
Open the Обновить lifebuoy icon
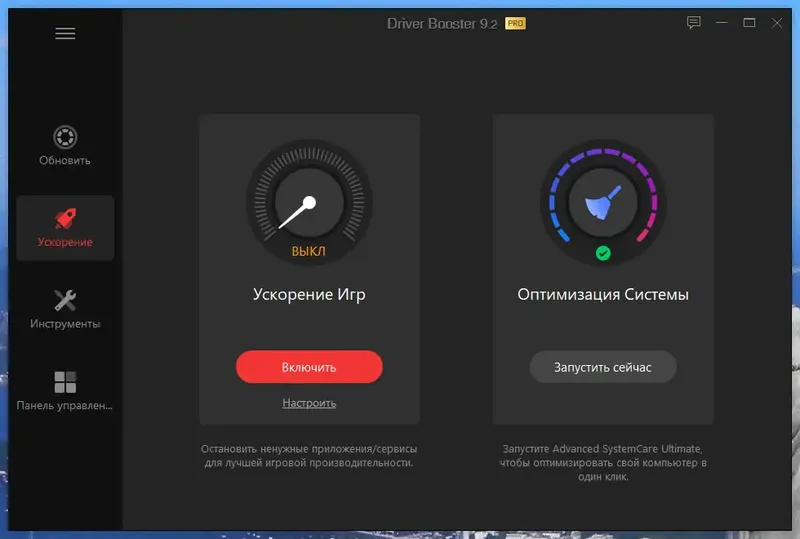(65, 137)
